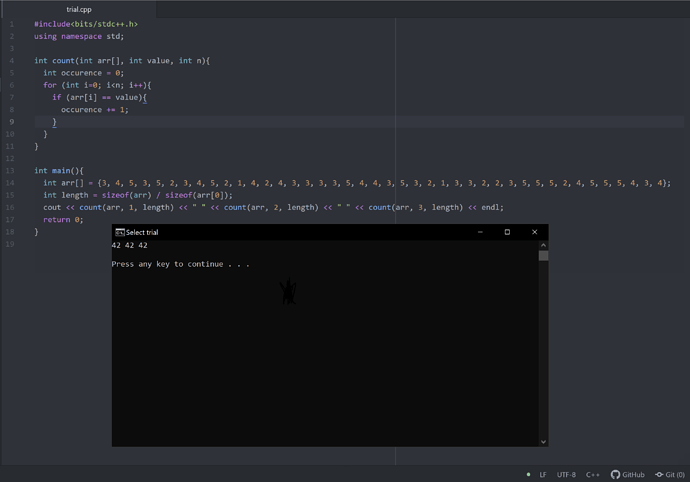Click 'using namespace std;' line
Viewport: 690px width, 482px height.
pos(79,37)
